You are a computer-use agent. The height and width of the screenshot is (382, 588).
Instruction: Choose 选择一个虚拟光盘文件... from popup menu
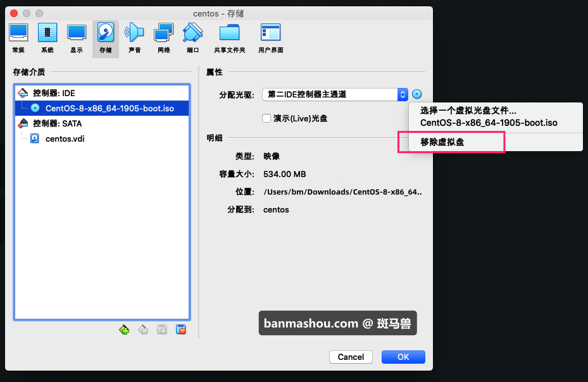(x=468, y=111)
